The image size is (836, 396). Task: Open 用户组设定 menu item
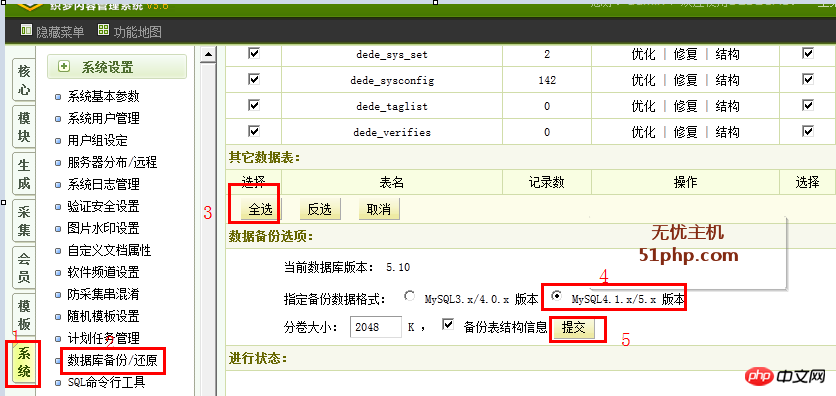pos(98,141)
